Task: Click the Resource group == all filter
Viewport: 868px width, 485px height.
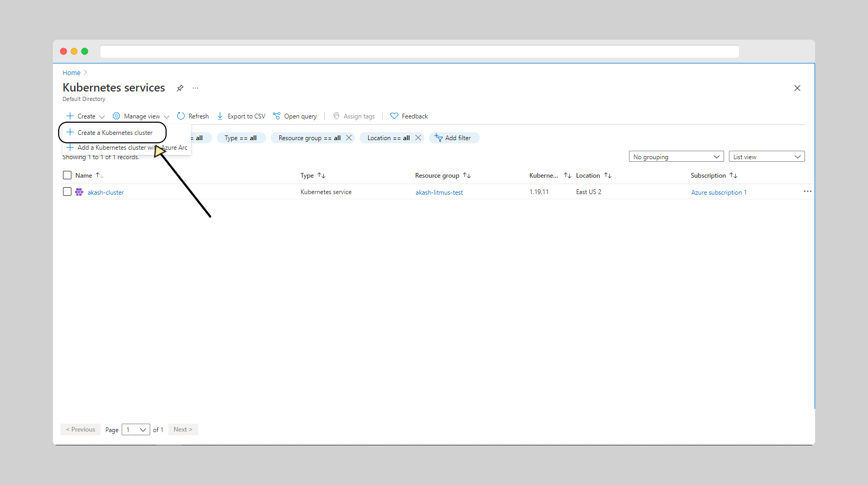Action: 309,138
